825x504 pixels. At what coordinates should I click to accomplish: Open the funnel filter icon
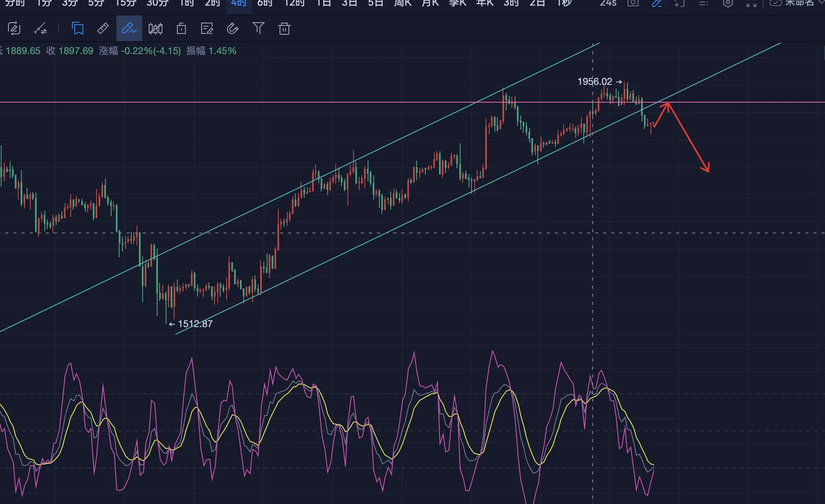(259, 28)
